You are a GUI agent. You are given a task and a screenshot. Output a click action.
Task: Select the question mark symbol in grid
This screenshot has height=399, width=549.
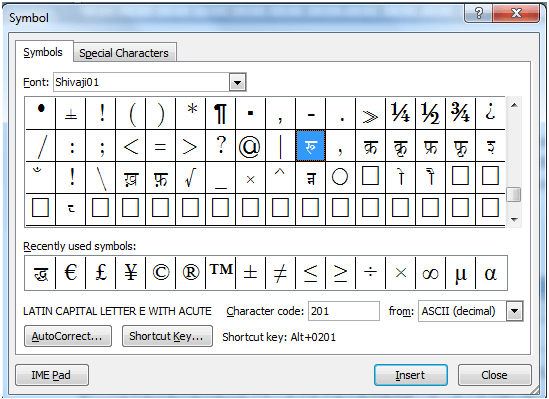pyautogui.click(x=220, y=146)
